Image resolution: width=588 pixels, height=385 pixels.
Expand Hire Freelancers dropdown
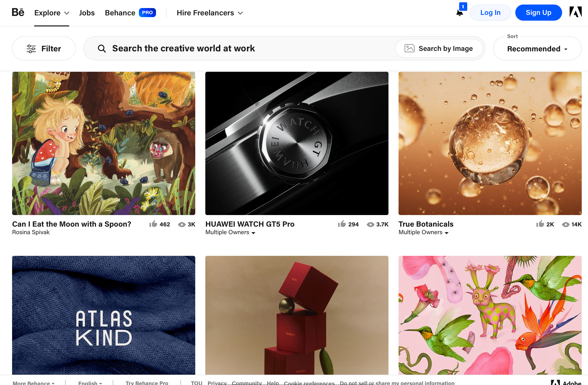[210, 13]
